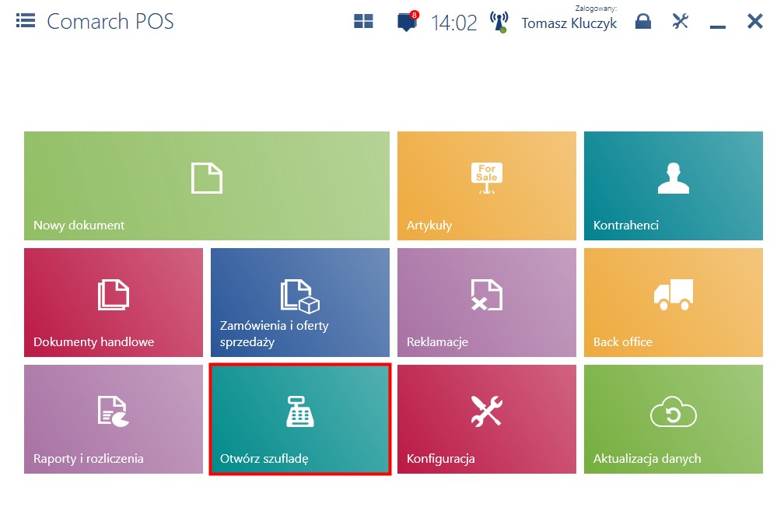
Task: Check the antenna connection status icon
Action: pos(499,23)
